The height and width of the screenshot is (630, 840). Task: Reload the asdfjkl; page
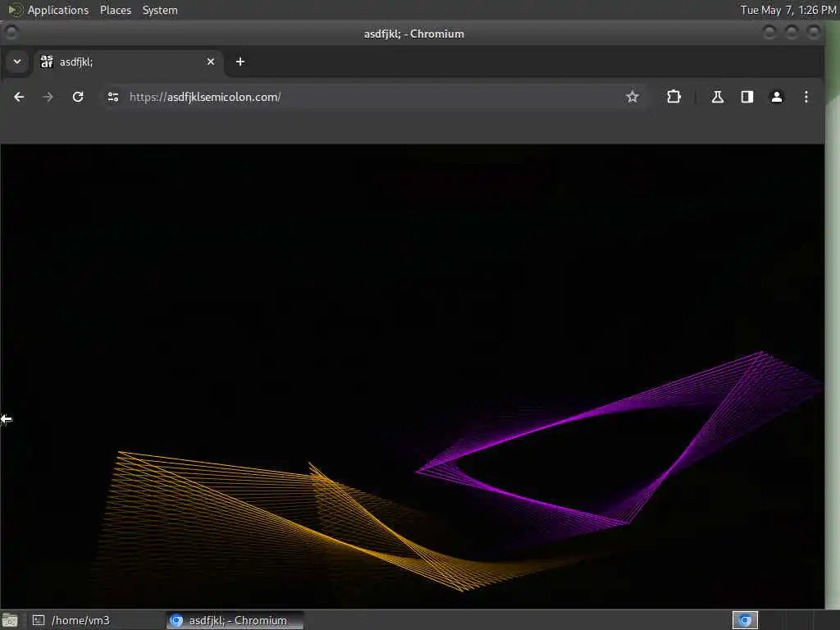78,97
